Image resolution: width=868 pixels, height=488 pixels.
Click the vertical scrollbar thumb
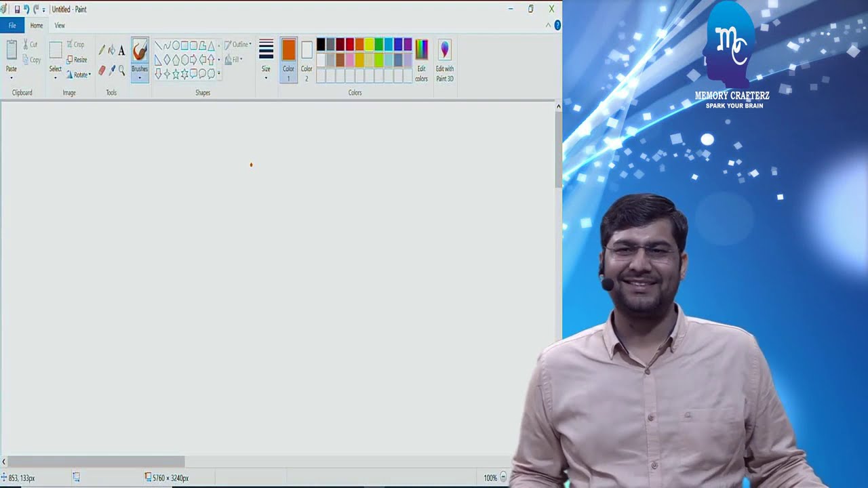pyautogui.click(x=558, y=149)
